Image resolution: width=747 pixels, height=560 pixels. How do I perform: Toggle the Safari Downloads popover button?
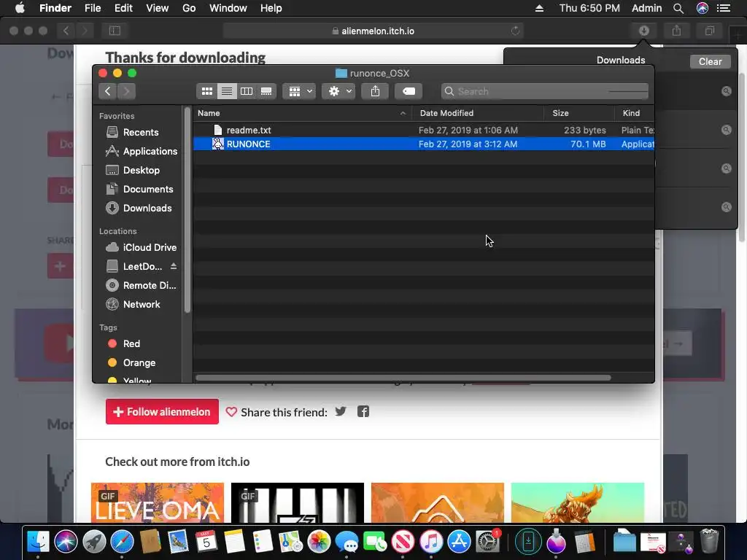[644, 31]
